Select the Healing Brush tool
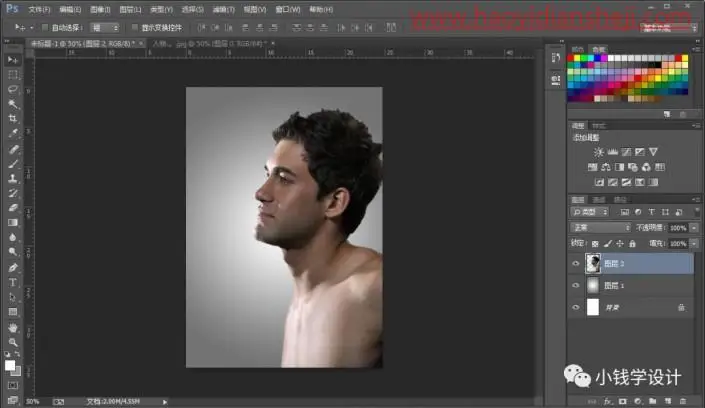 (x=13, y=149)
